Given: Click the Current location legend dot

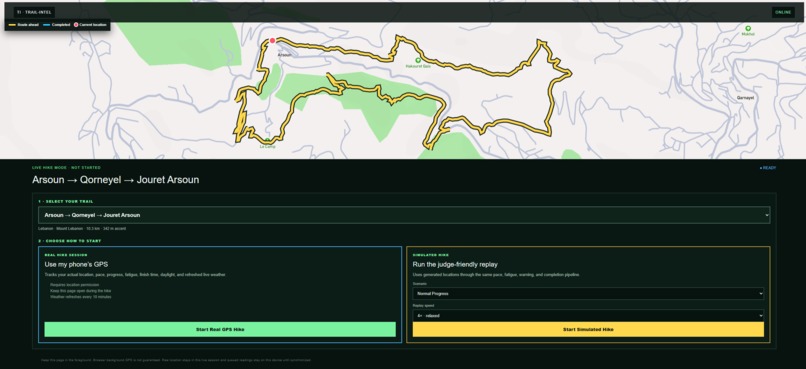Looking at the screenshot, I should pyautogui.click(x=76, y=25).
